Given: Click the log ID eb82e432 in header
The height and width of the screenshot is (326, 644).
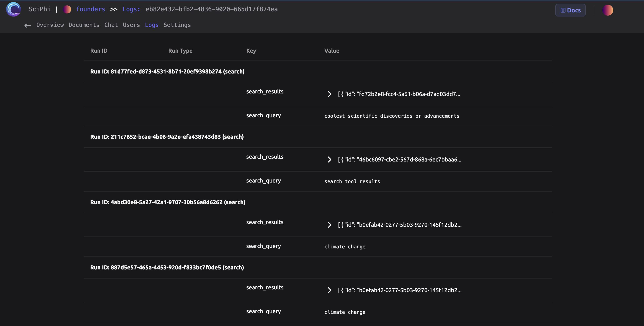Looking at the screenshot, I should 211,9.
